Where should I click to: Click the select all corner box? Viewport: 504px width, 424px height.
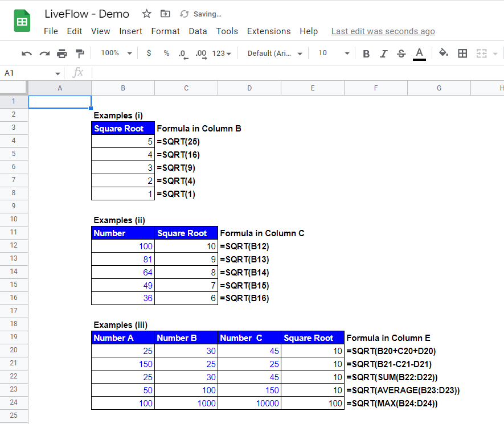click(x=14, y=88)
